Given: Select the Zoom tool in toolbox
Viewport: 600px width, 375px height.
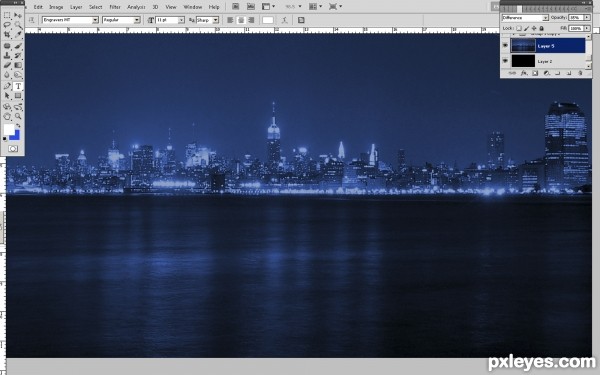Looking at the screenshot, I should coord(18,116).
